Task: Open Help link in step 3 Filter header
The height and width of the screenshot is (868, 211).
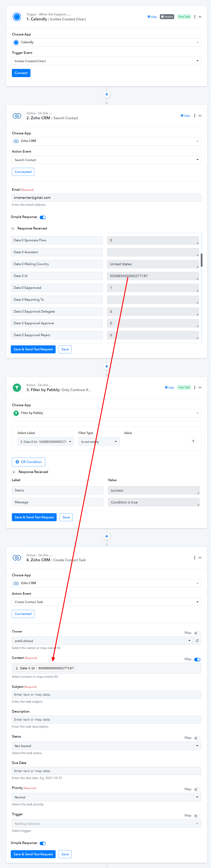Action: click(170, 388)
